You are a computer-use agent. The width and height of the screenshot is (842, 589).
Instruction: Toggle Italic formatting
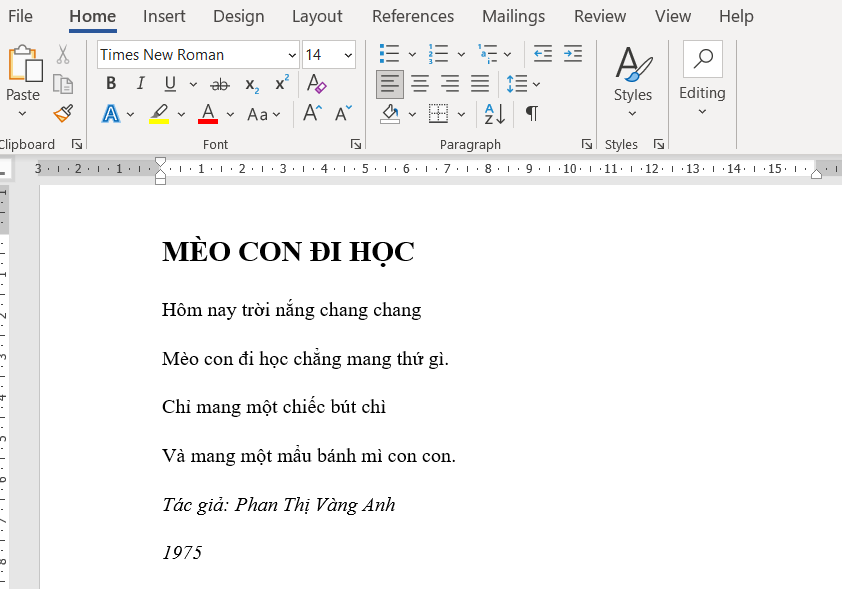pos(140,84)
